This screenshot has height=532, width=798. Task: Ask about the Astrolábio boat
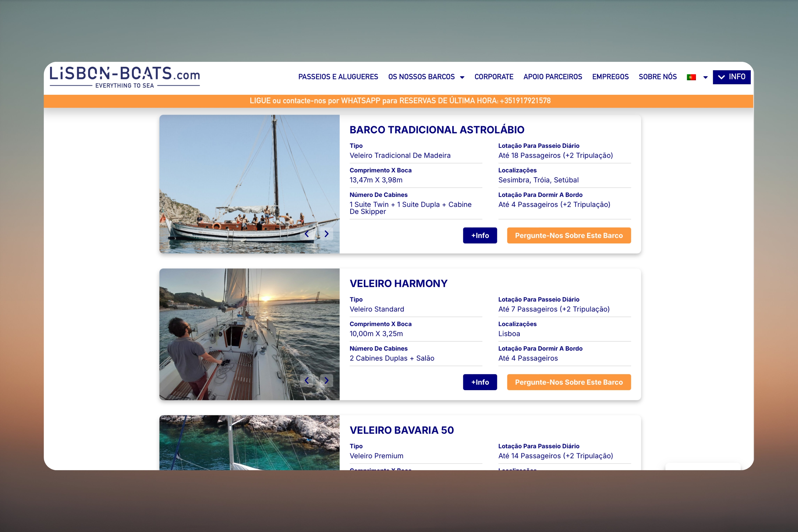[569, 235]
